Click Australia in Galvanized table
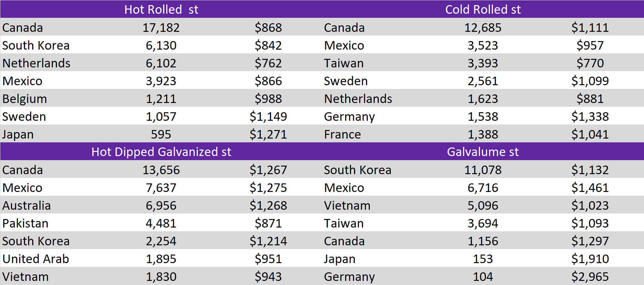644x285 pixels. [x=26, y=206]
